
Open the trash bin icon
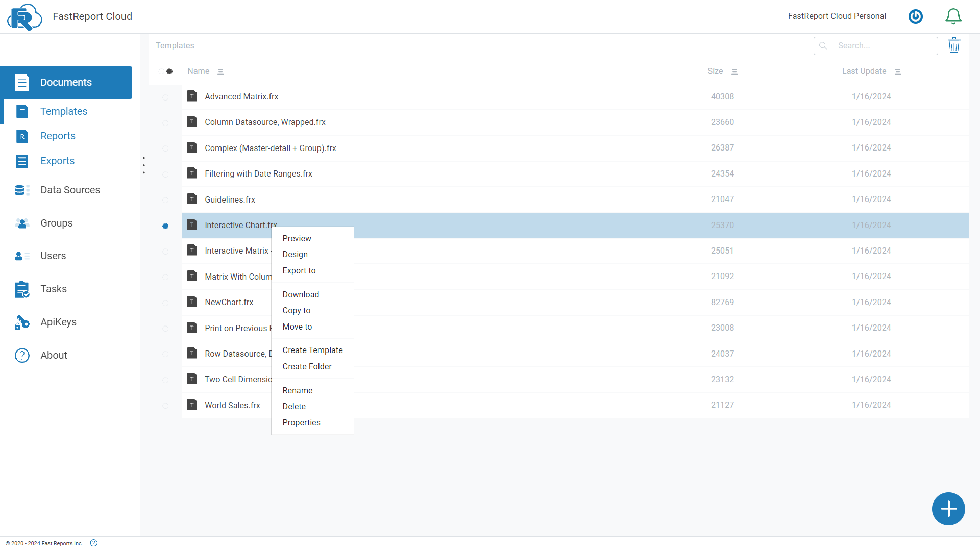point(953,45)
